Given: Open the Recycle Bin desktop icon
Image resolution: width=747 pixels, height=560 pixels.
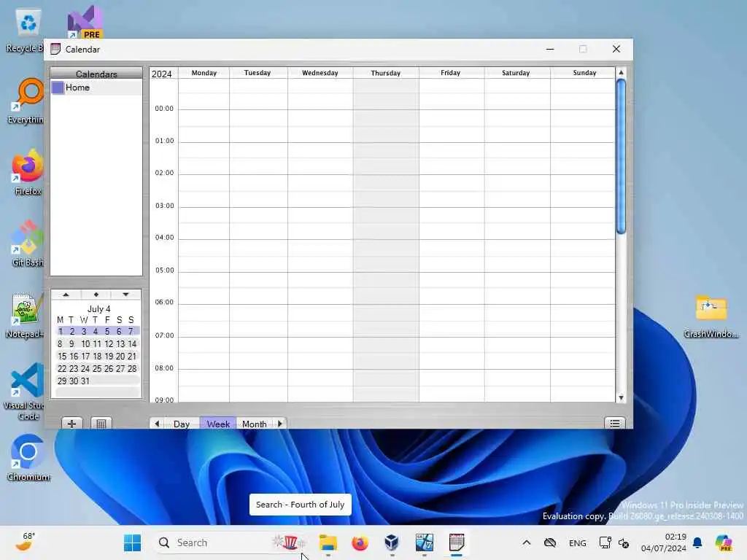Looking at the screenshot, I should point(26,31).
